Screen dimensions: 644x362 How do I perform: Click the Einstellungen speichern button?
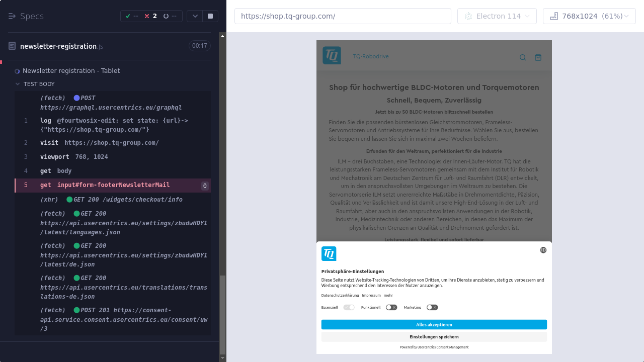(434, 337)
